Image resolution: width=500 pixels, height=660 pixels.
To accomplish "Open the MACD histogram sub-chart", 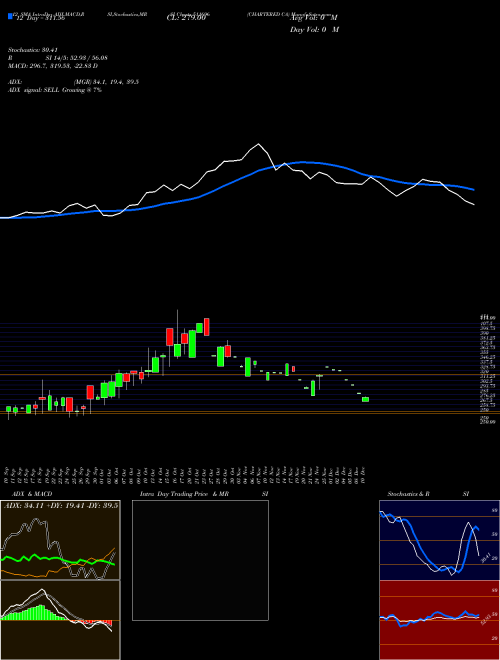I will [x=60, y=620].
